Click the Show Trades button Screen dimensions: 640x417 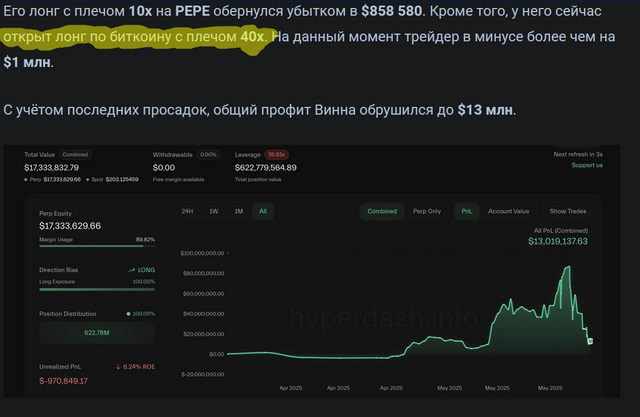coord(568,211)
